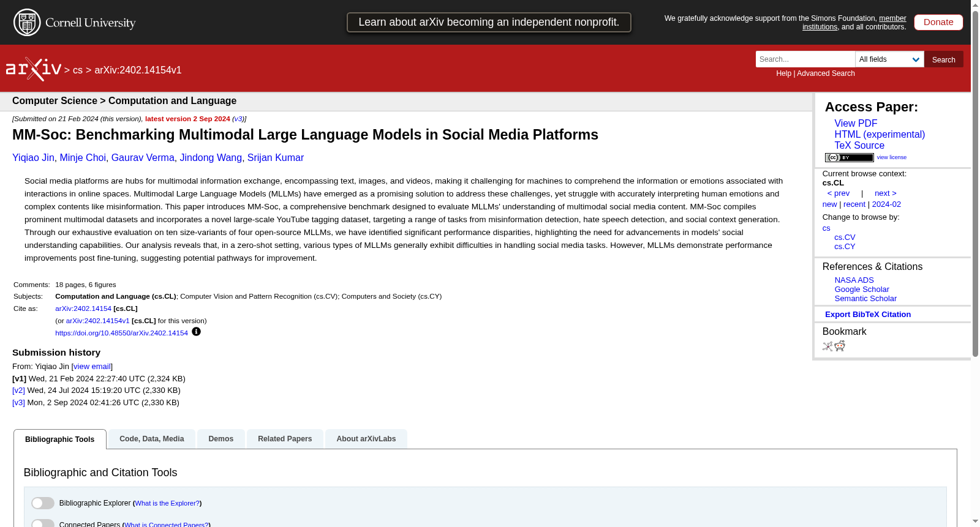The image size is (980, 527).
Task: Click the search input field
Action: click(805, 59)
